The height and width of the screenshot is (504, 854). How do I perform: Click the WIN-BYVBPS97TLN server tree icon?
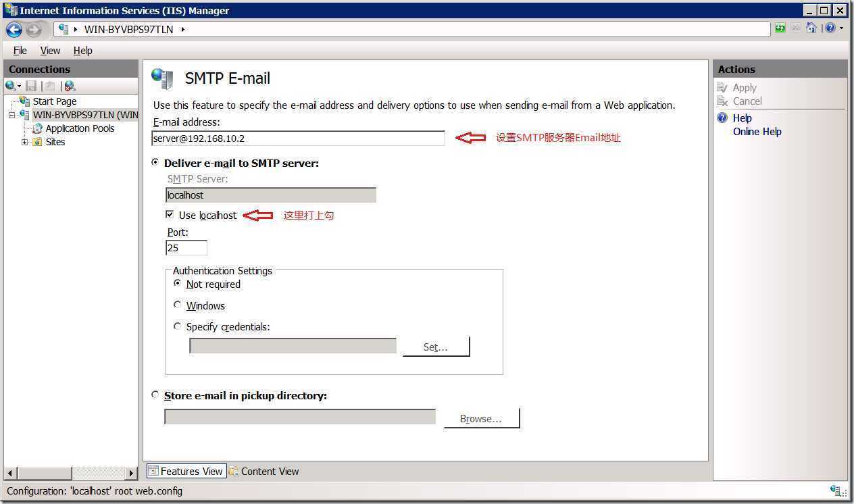pos(25,115)
